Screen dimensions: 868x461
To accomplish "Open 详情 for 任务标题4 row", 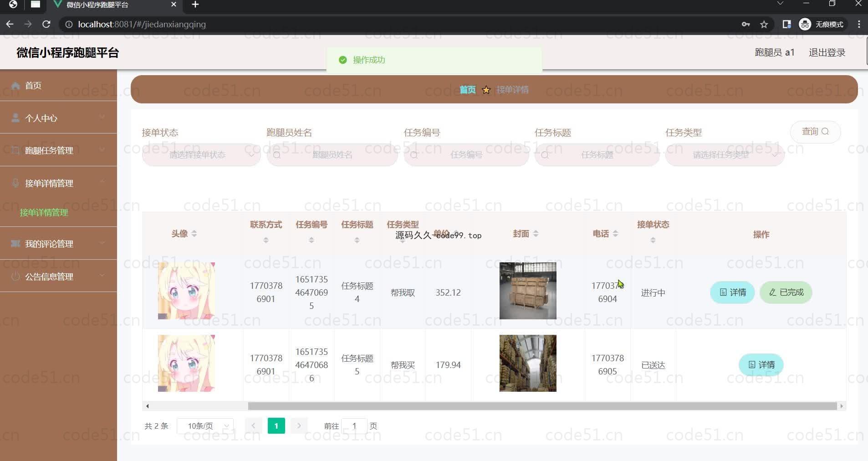I will coord(732,292).
